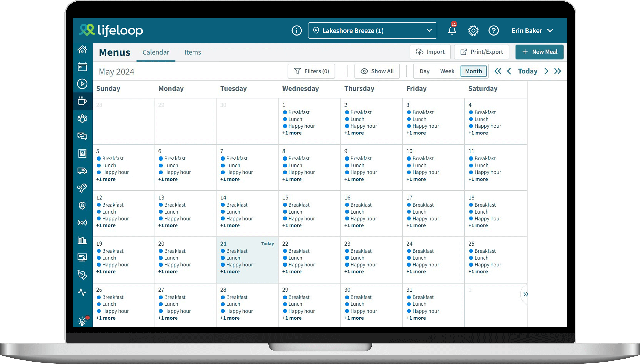The height and width of the screenshot is (364, 640).
Task: Toggle Show All visibility button
Action: pos(377,71)
